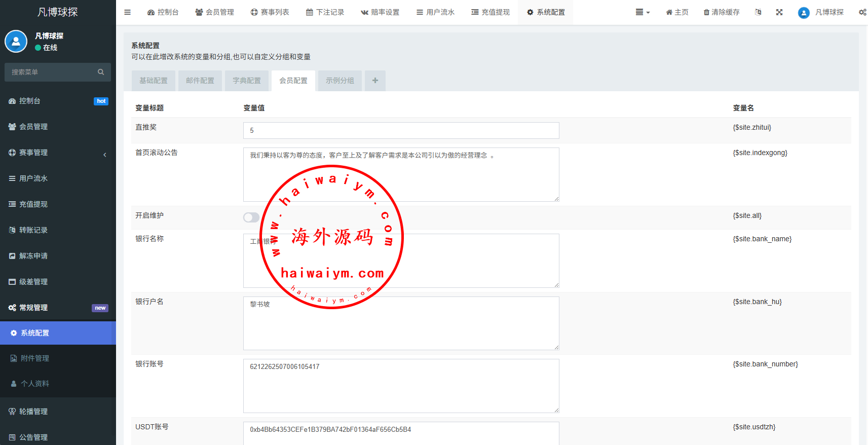This screenshot has height=445, width=868.
Task: Click the language translate icon in header
Action: [758, 12]
